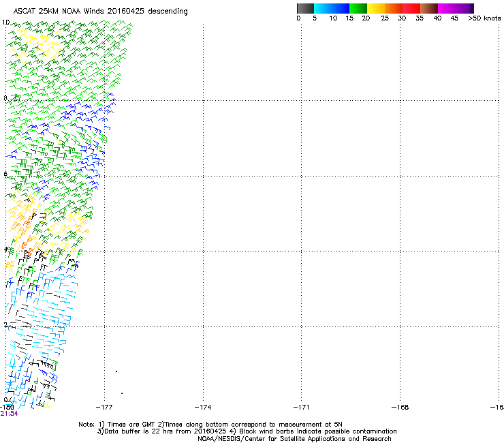
Task: Click the orange 25-30 knots color band
Action: (x=394, y=8)
